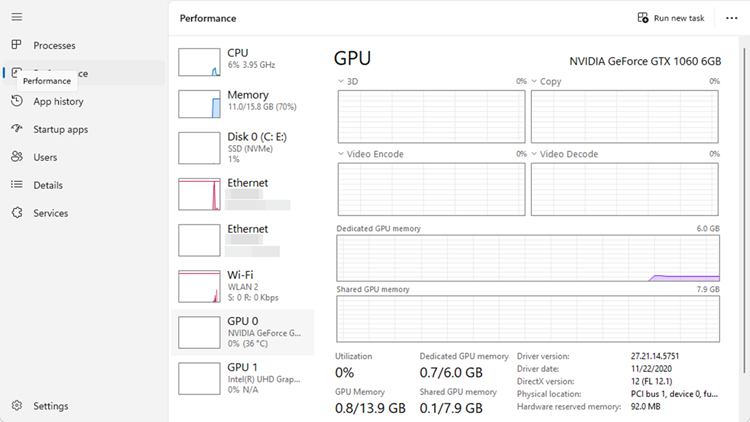Open Settings in the sidebar

pyautogui.click(x=84, y=406)
